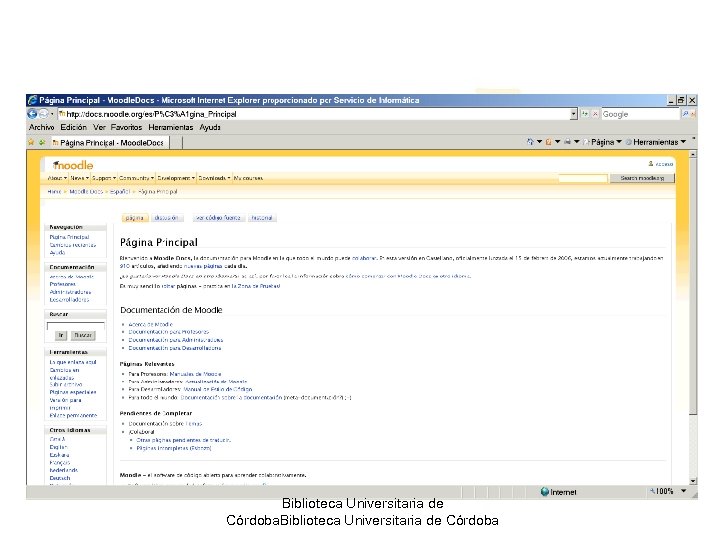
Task: Open the Feeds button dropdown arrow
Action: pos(557,142)
